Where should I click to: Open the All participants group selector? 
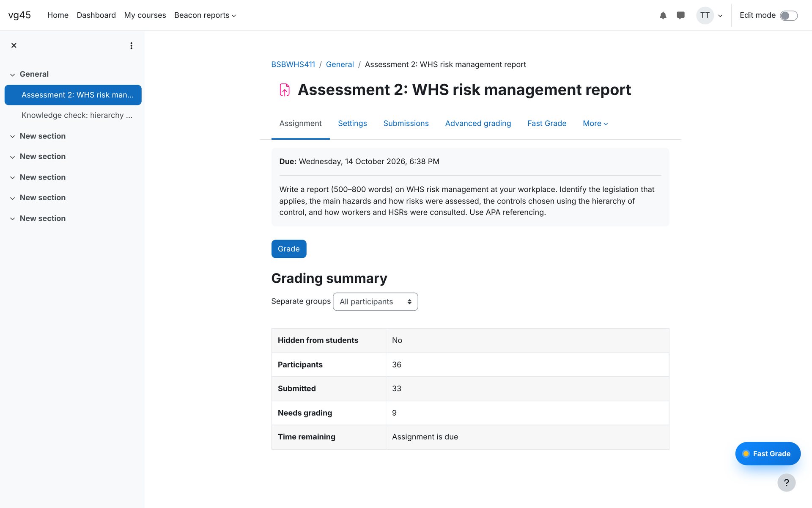(x=375, y=302)
